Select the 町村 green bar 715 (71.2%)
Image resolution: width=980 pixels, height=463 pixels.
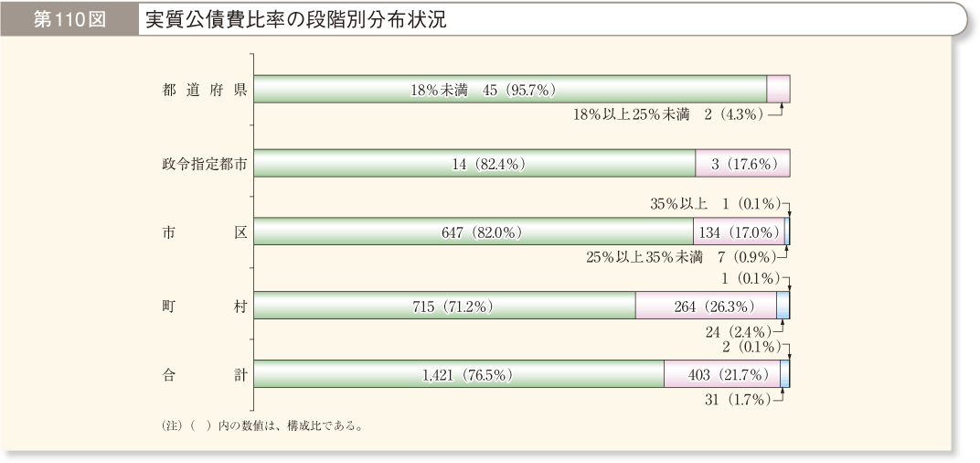[x=444, y=306]
